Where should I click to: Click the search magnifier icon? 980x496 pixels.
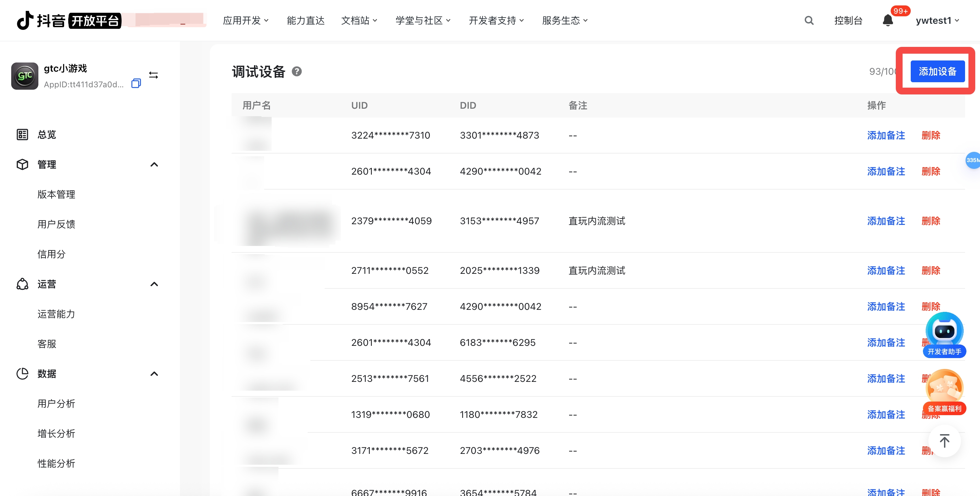tap(809, 21)
